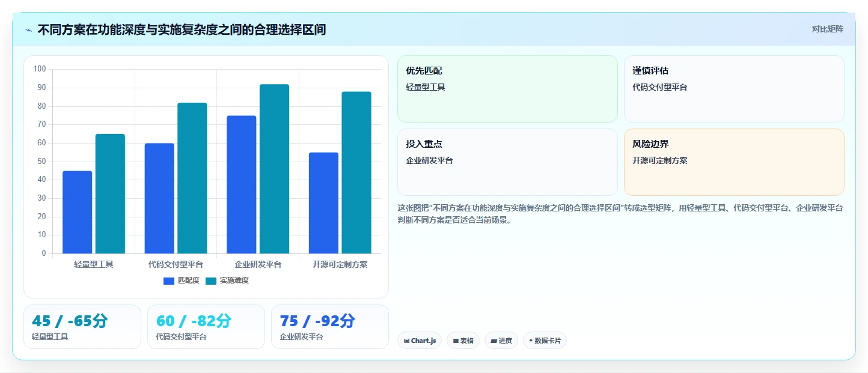Click the x-axis label 开源可定制方案
This screenshot has height=373, width=868.
340,264
